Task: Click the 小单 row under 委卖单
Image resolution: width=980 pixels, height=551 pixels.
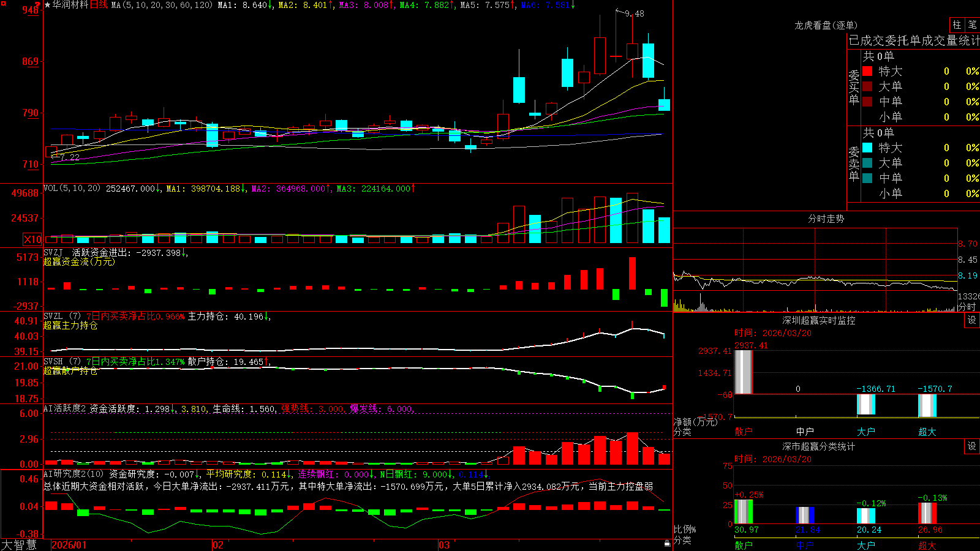Action: coord(921,193)
